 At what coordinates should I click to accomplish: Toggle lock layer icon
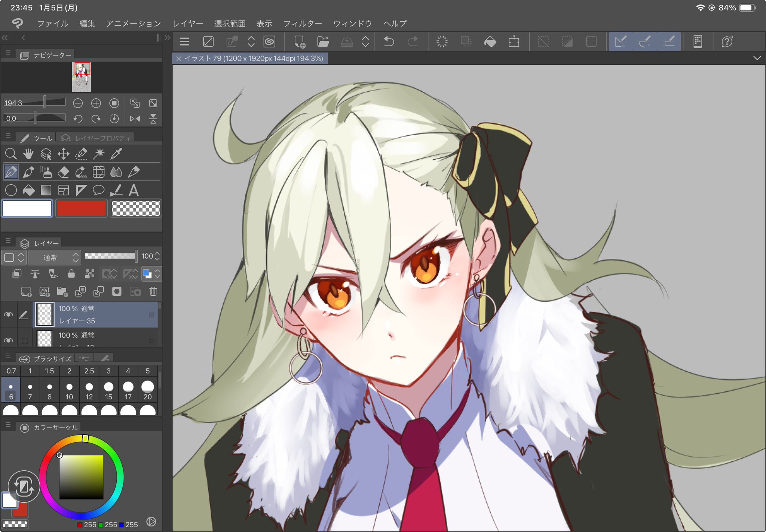coord(71,274)
